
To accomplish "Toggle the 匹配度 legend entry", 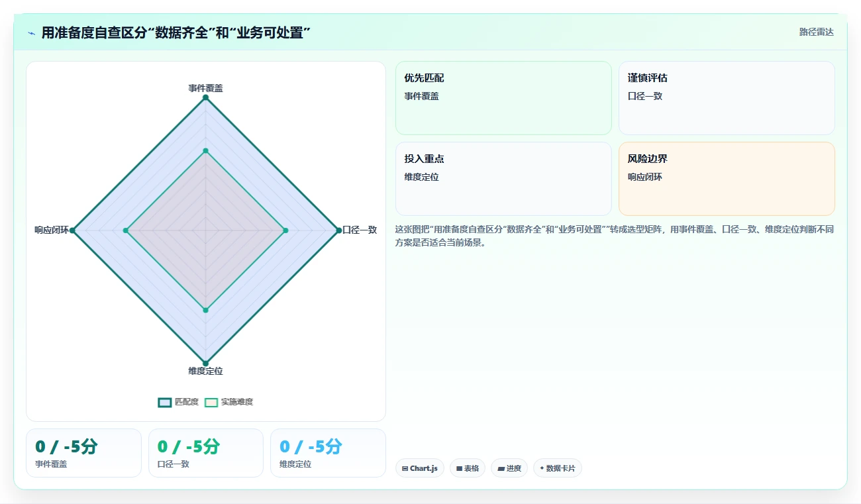I will pos(178,402).
